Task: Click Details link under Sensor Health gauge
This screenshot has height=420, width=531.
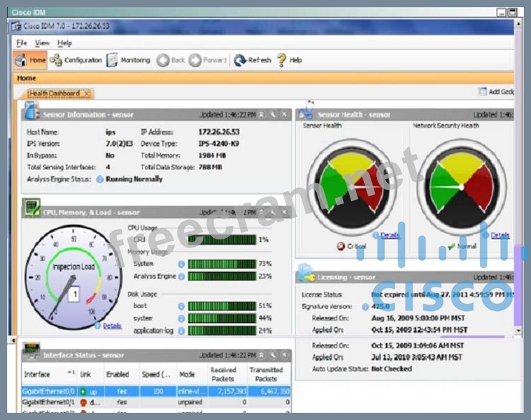Action: 389,235
